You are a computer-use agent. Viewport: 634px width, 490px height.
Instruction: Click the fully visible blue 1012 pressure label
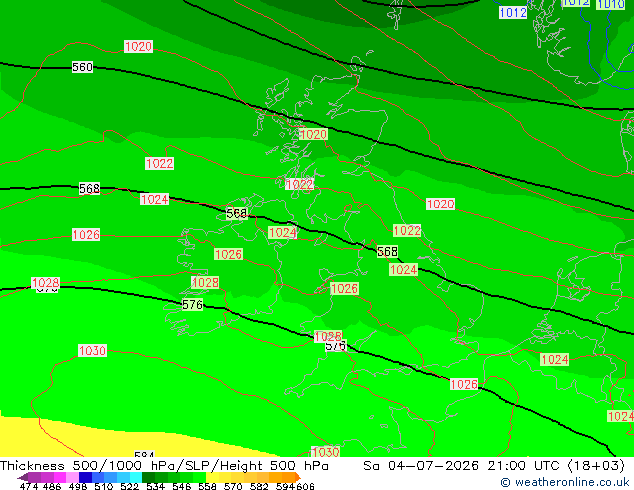(513, 13)
